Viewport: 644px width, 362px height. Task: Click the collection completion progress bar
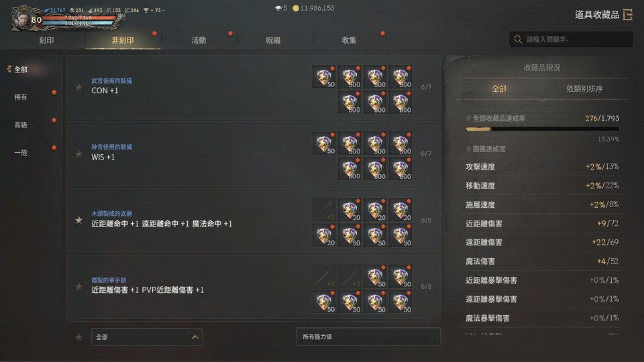point(542,129)
